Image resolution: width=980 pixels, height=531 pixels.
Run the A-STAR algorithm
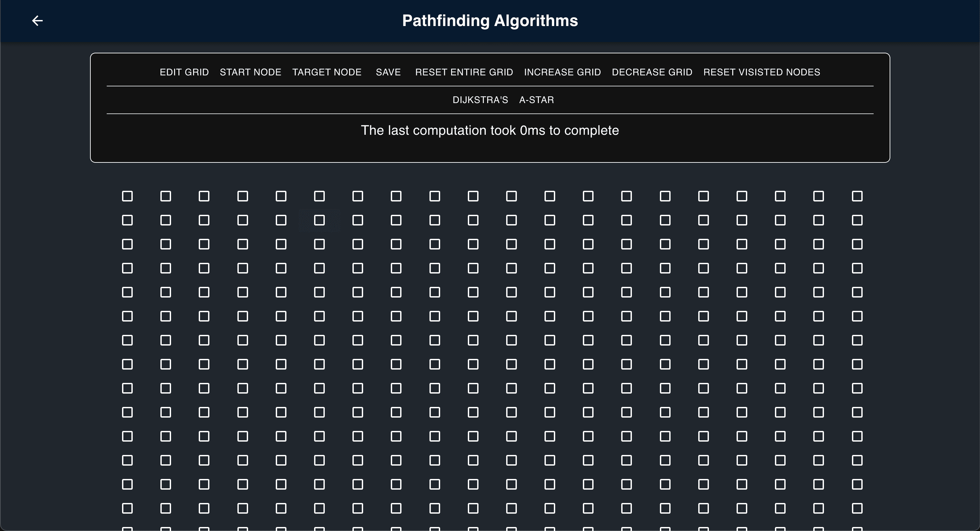click(537, 100)
